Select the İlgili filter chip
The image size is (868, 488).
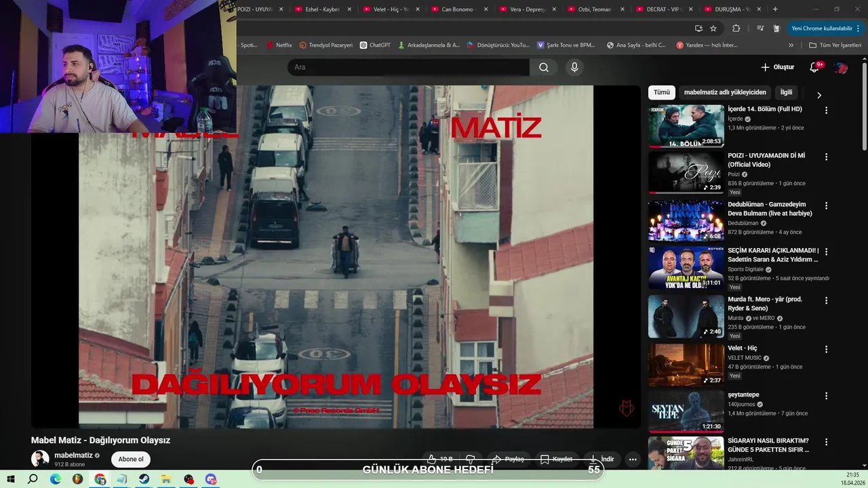[x=786, y=92]
